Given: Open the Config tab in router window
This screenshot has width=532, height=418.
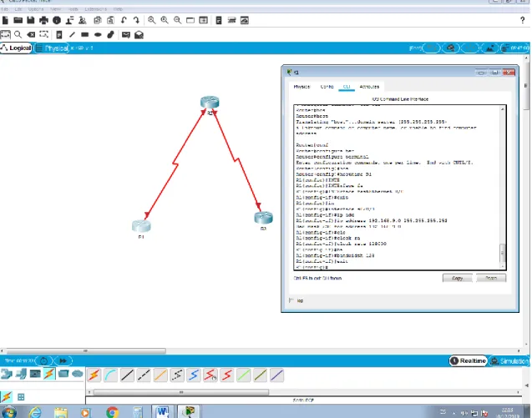Looking at the screenshot, I should pyautogui.click(x=327, y=87).
